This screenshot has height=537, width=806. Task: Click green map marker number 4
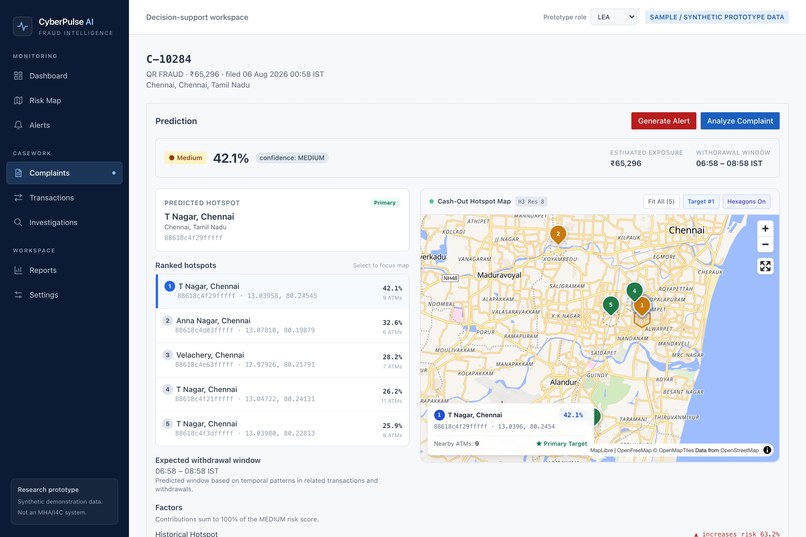pyautogui.click(x=634, y=291)
